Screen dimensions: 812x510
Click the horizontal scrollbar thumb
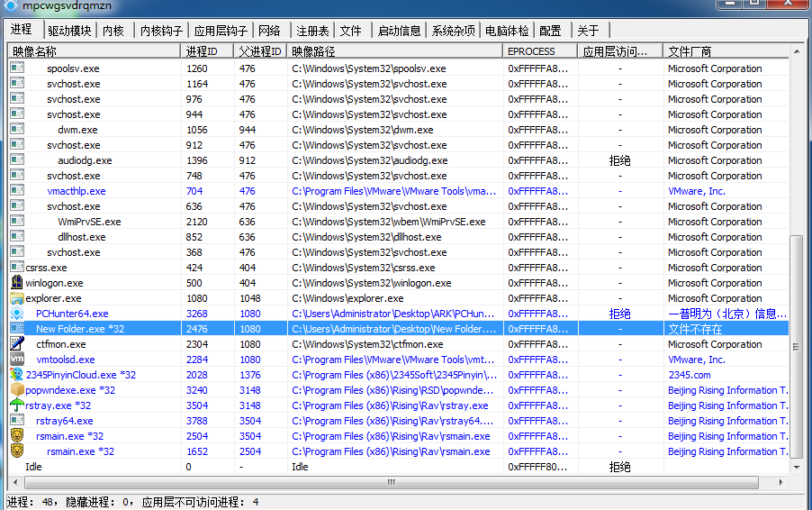tap(392, 482)
